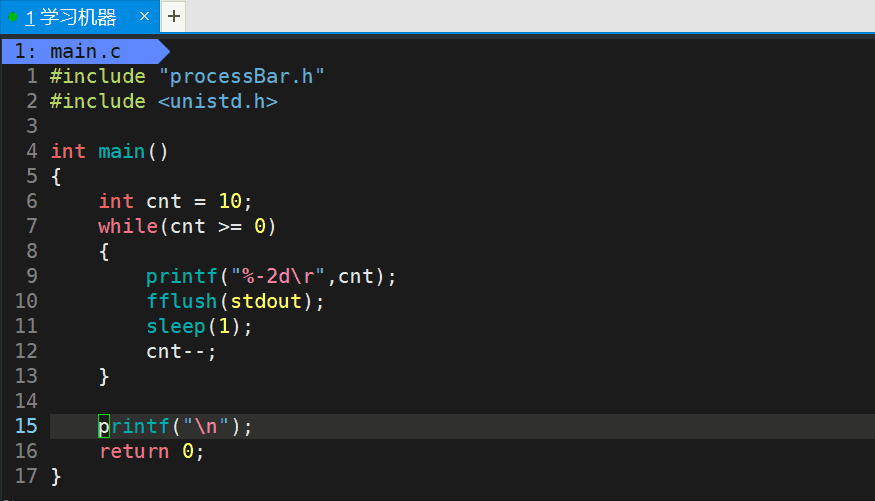Click on the unistd.h include text
The width and height of the screenshot is (875, 501).
click(x=218, y=102)
